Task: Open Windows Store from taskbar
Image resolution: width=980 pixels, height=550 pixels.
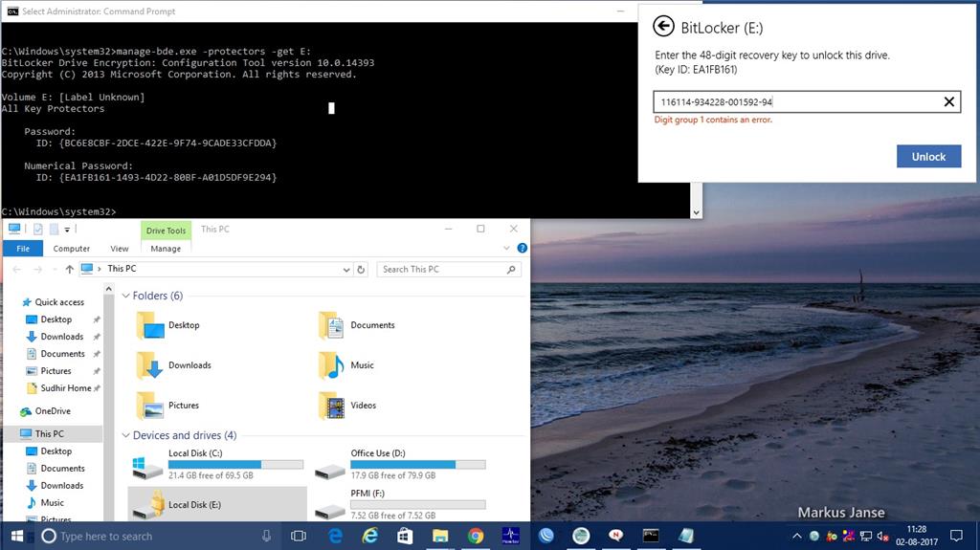Action: (405, 536)
